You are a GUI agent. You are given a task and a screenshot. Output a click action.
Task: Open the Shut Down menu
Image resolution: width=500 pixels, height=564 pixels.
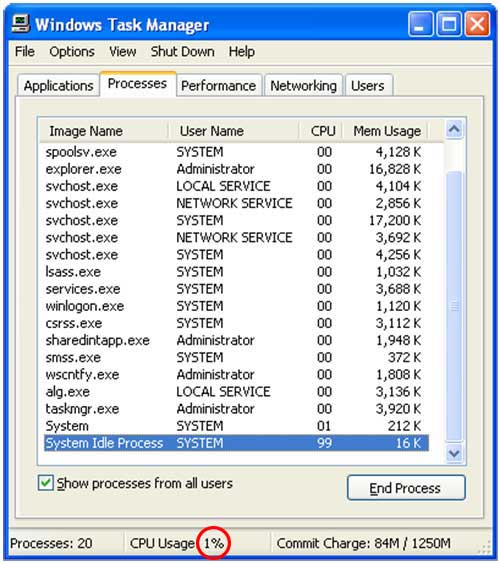click(182, 51)
